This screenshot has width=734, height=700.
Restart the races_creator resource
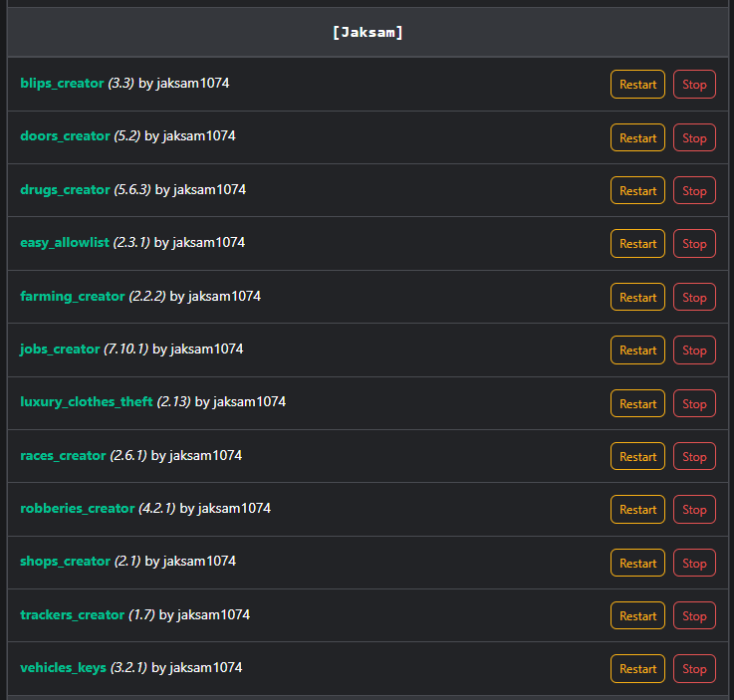pos(637,457)
